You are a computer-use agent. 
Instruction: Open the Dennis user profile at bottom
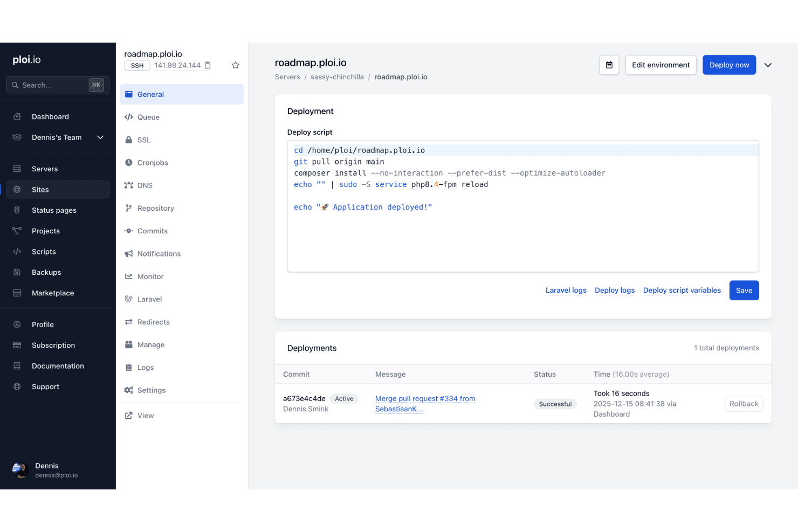58,470
